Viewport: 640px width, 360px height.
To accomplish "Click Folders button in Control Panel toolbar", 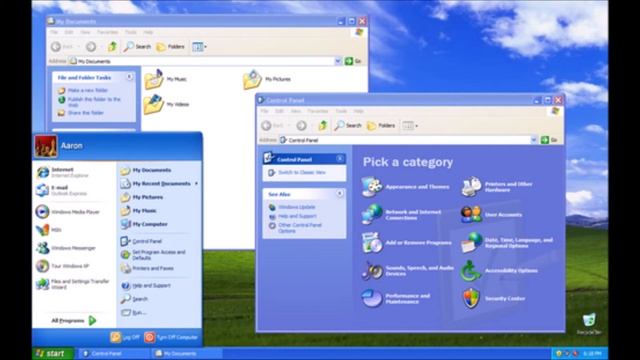I will coord(381,125).
